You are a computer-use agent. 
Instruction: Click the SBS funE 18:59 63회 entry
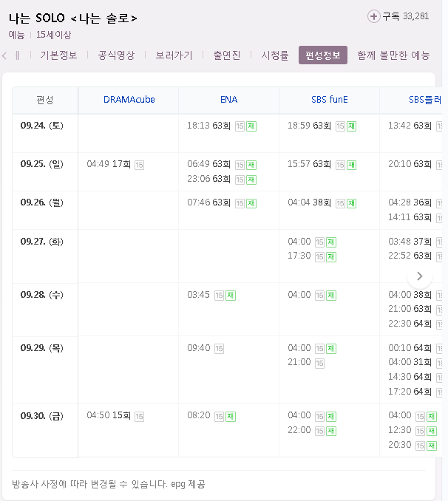[309, 126]
